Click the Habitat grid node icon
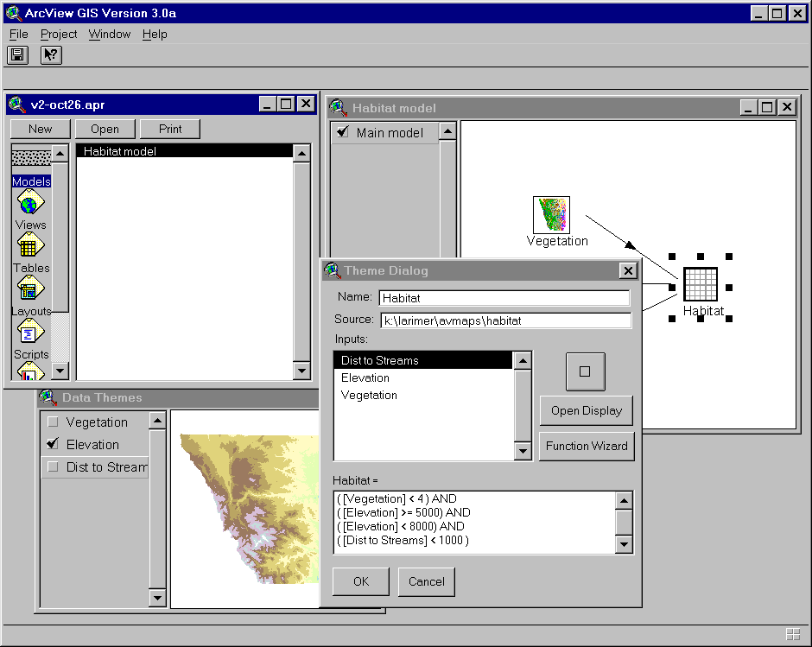The image size is (812, 647). (700, 284)
